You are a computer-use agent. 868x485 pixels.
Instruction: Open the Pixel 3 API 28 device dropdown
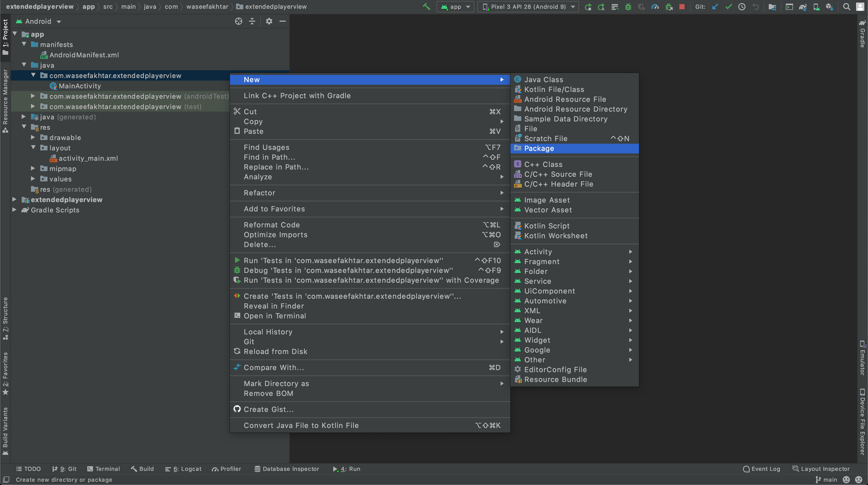click(x=528, y=7)
